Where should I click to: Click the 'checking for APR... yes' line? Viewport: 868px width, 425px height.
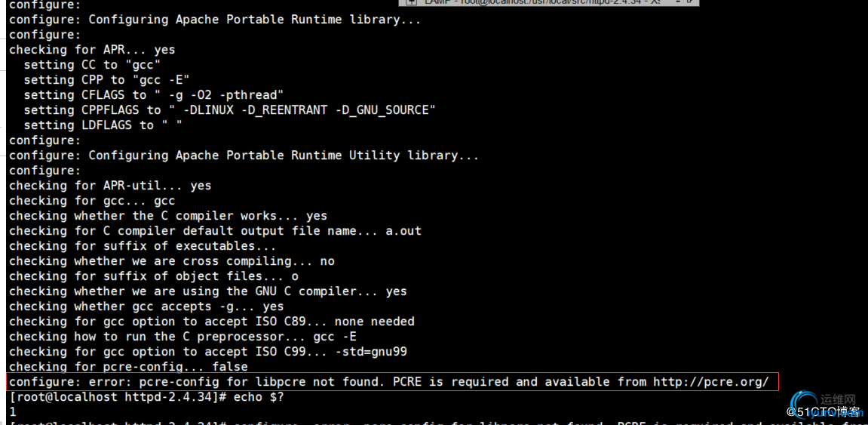(x=92, y=50)
